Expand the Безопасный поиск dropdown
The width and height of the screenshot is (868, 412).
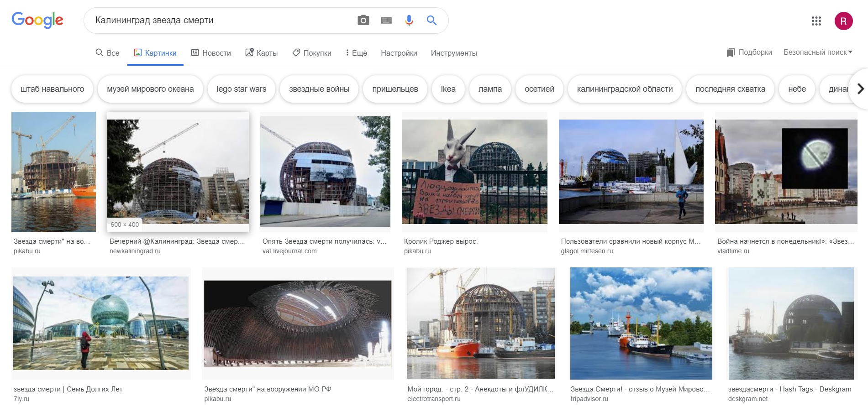pos(818,52)
